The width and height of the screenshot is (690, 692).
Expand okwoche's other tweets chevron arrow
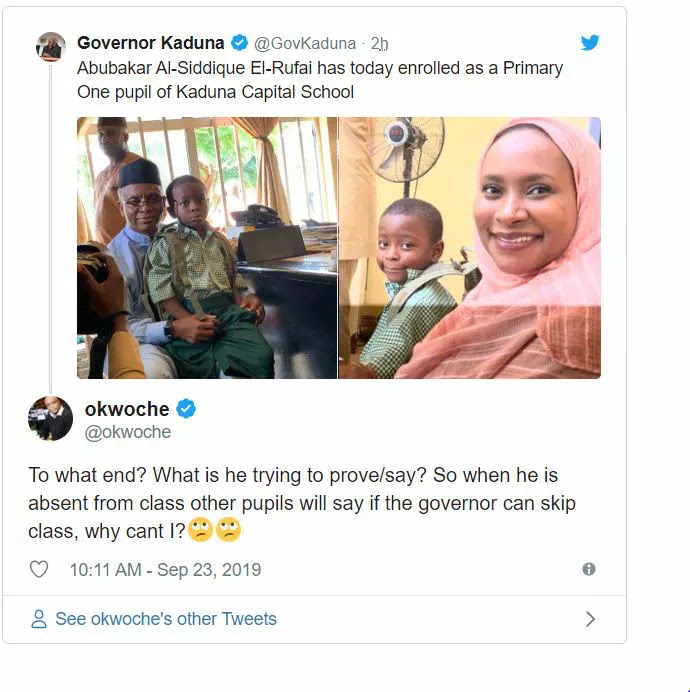[x=590, y=619]
